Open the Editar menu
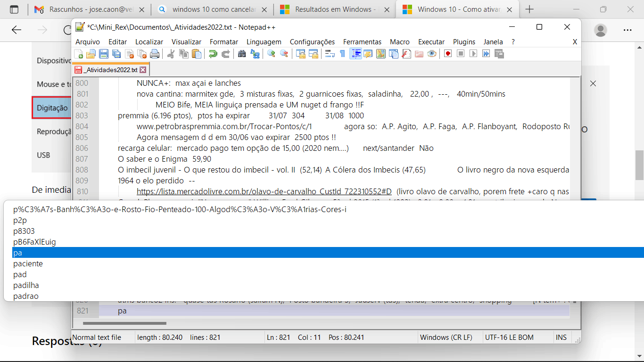644x362 pixels. pyautogui.click(x=118, y=42)
